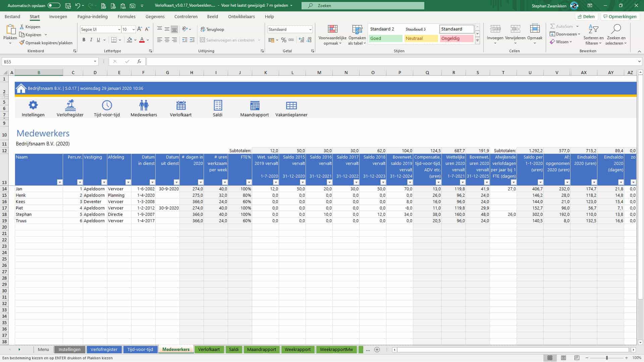Apply the Goed green cell style
The image size is (644, 362).
tap(385, 39)
